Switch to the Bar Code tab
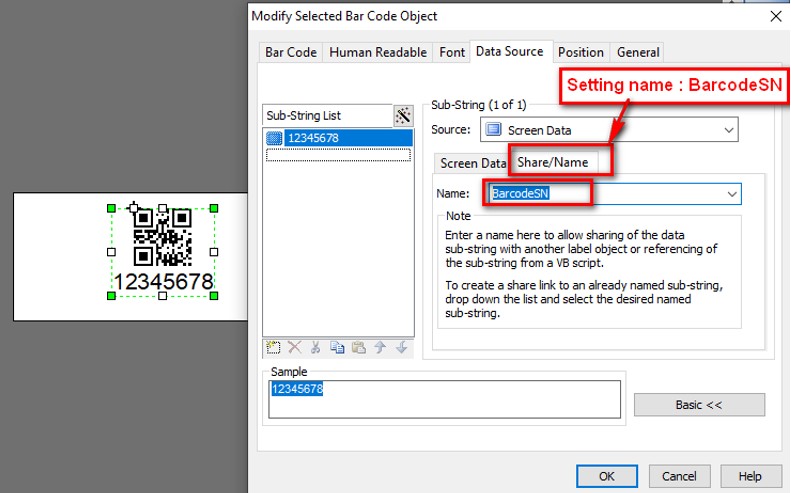The height and width of the screenshot is (493, 791). [x=291, y=52]
